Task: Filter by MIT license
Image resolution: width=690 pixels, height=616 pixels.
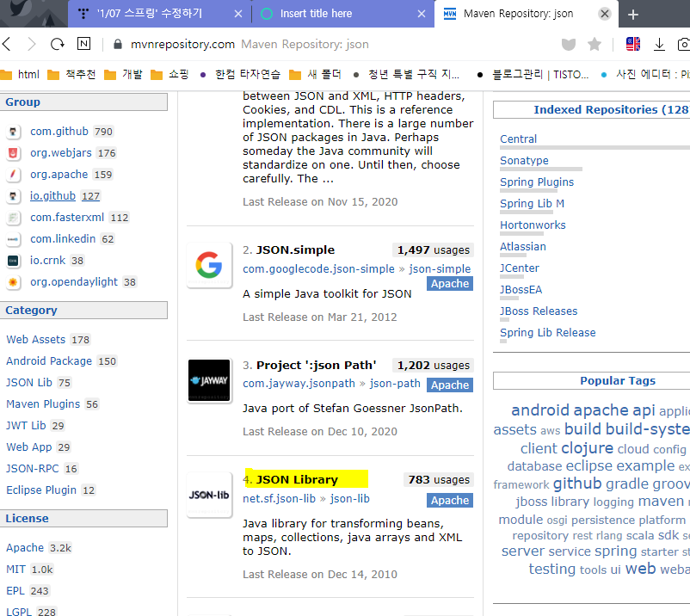Action: 15,570
